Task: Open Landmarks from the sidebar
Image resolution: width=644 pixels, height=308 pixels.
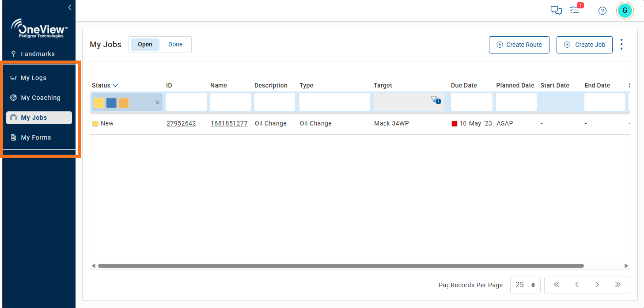Action: (x=38, y=54)
